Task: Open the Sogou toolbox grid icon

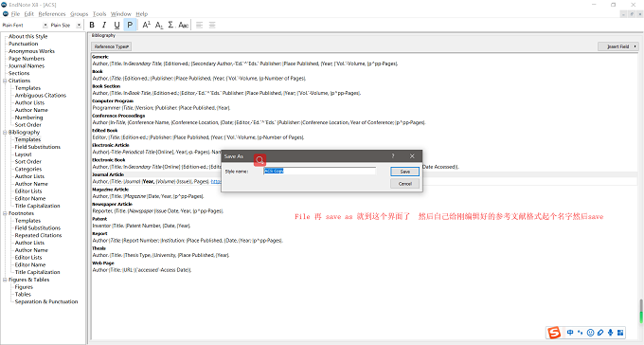Action: coord(620,333)
